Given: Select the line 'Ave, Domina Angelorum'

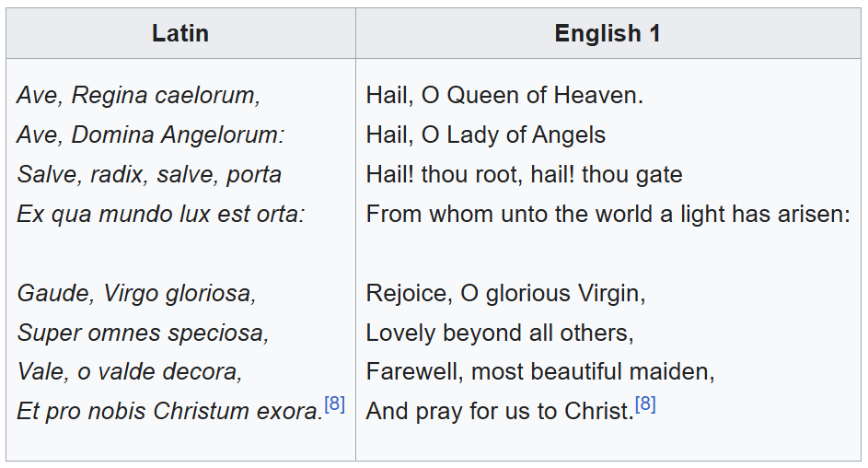Looking at the screenshot, I should [151, 135].
